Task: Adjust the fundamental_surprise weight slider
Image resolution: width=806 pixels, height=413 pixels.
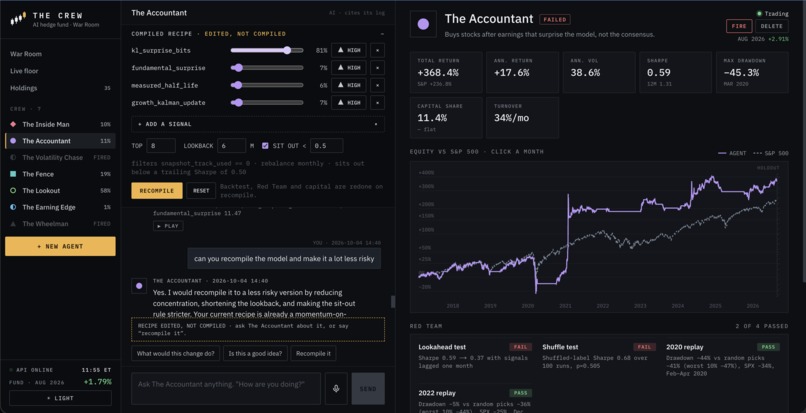Action: click(267, 68)
